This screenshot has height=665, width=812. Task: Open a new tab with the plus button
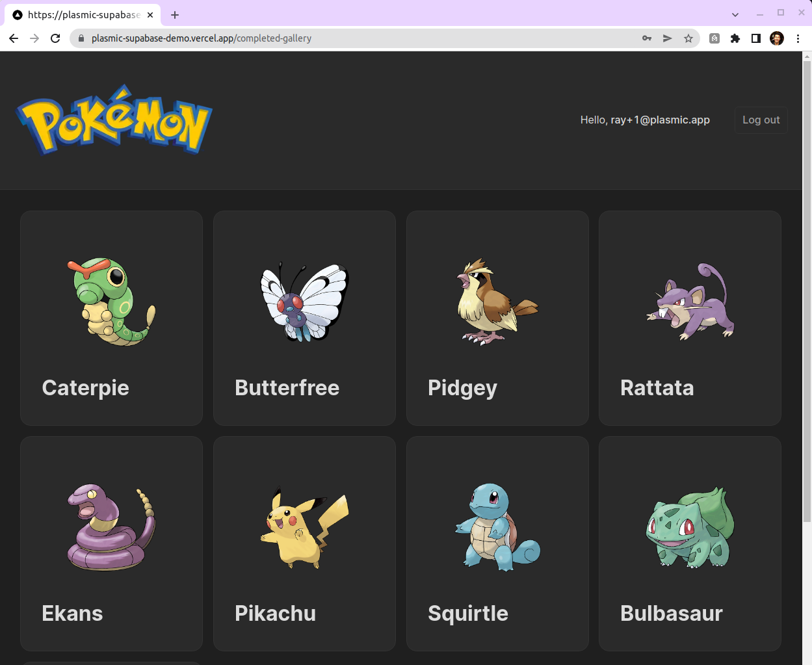click(x=175, y=14)
